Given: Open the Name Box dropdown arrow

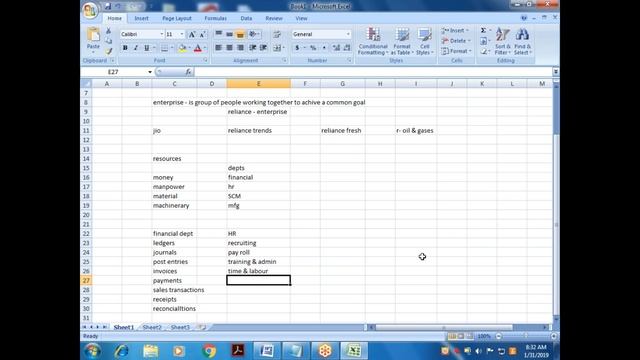Looking at the screenshot, I should (x=150, y=72).
